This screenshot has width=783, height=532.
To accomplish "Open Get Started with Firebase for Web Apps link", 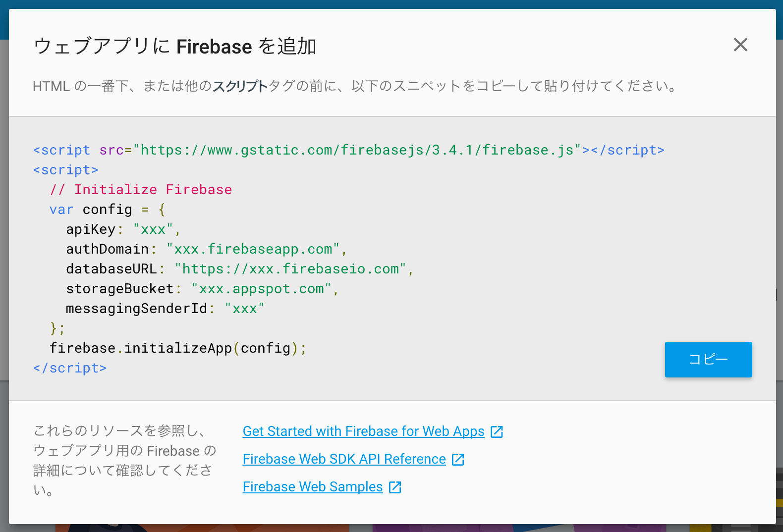I will click(363, 431).
